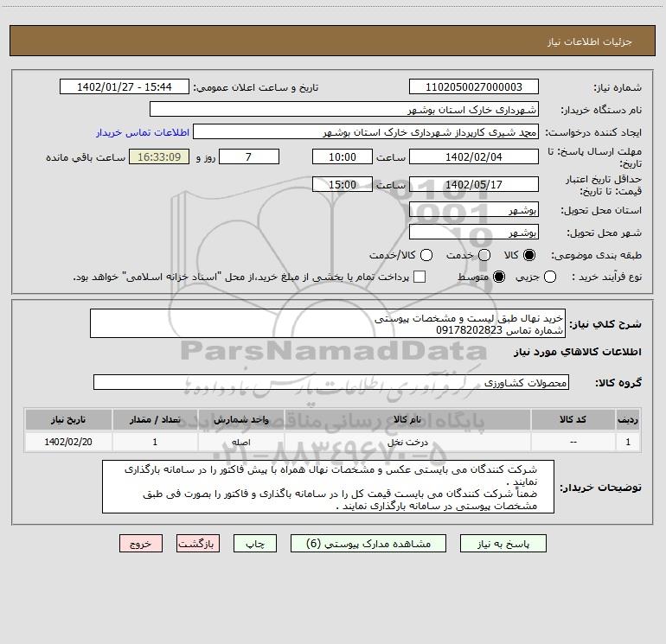The width and height of the screenshot is (666, 644).
Task: Click the درخت نخل item cell
Action: 407,442
